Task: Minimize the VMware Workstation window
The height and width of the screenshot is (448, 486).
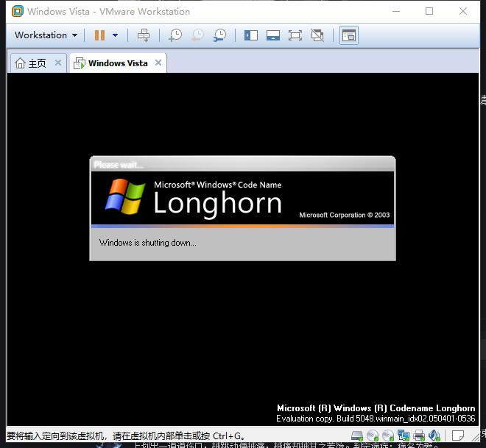Action: pos(396,11)
